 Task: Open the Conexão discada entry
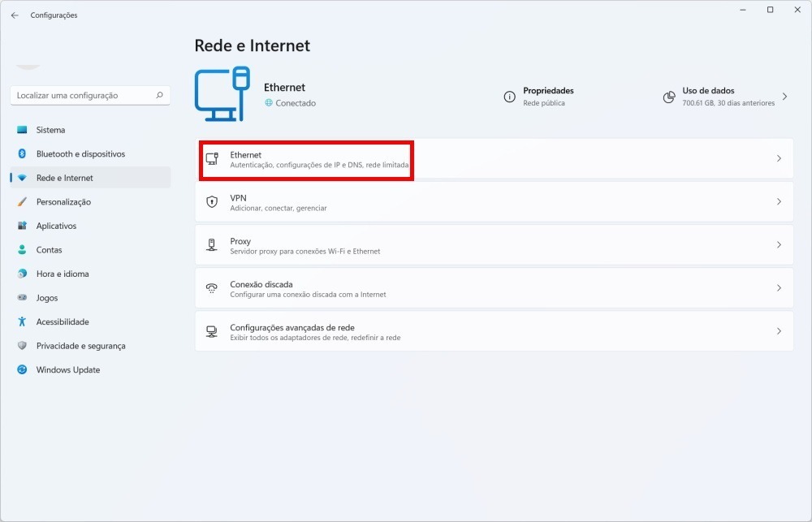click(494, 288)
